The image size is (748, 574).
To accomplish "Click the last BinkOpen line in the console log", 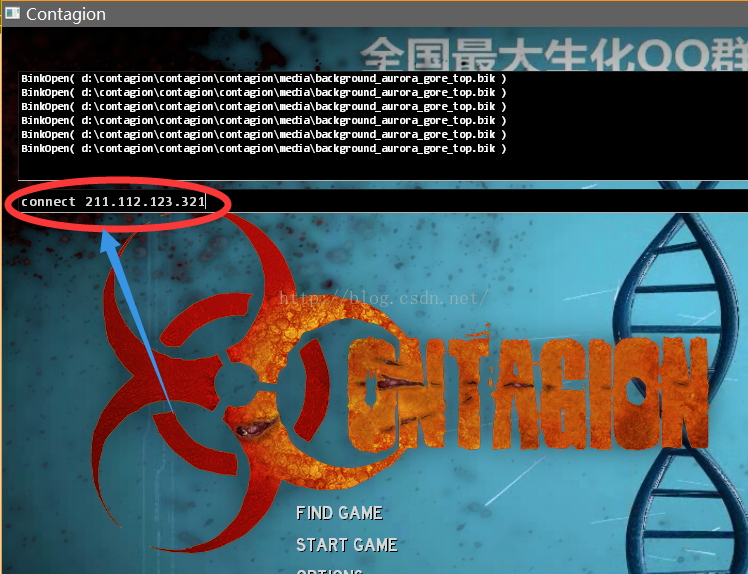I will (264, 148).
